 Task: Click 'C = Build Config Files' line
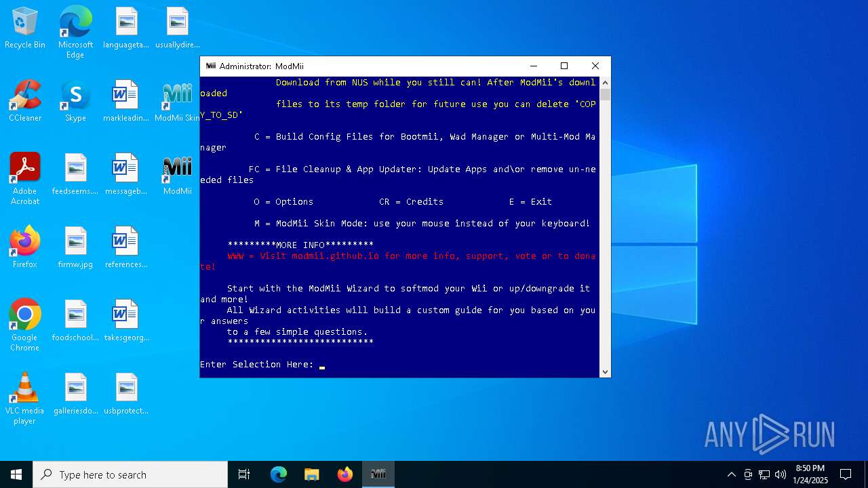(398, 142)
